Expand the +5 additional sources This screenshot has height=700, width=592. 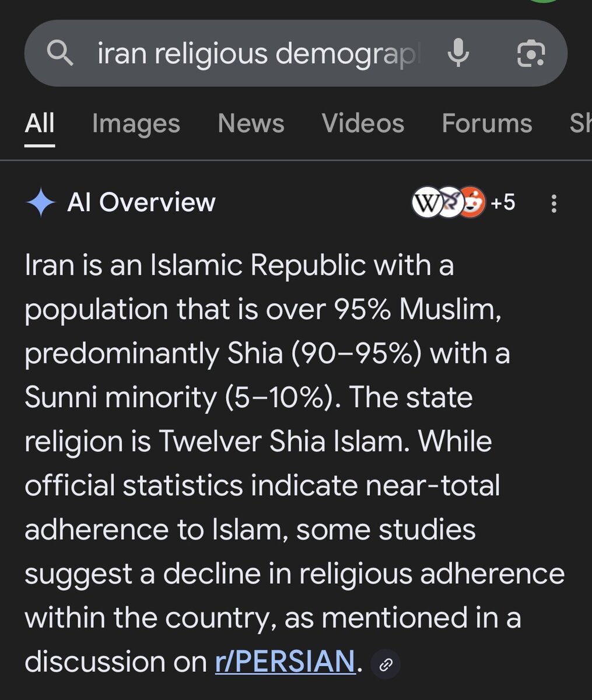pos(503,202)
